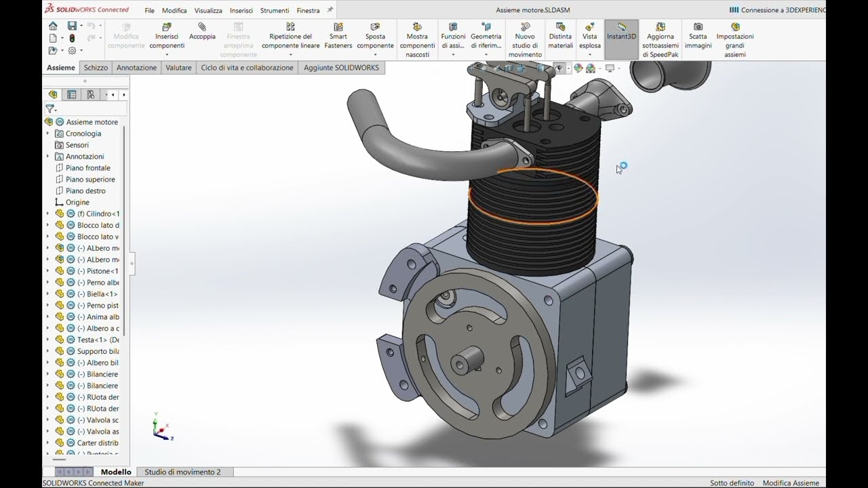This screenshot has width=868, height=488.
Task: Click the Save floppy disk icon
Action: pos(72,26)
